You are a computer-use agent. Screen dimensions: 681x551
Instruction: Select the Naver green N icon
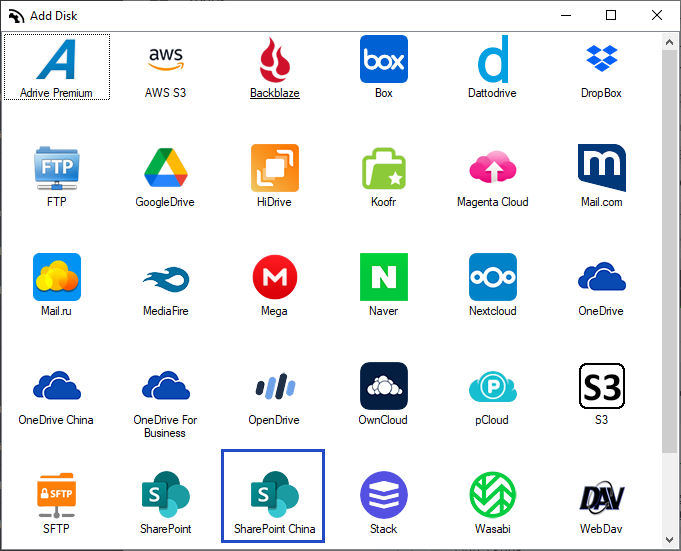tap(384, 277)
